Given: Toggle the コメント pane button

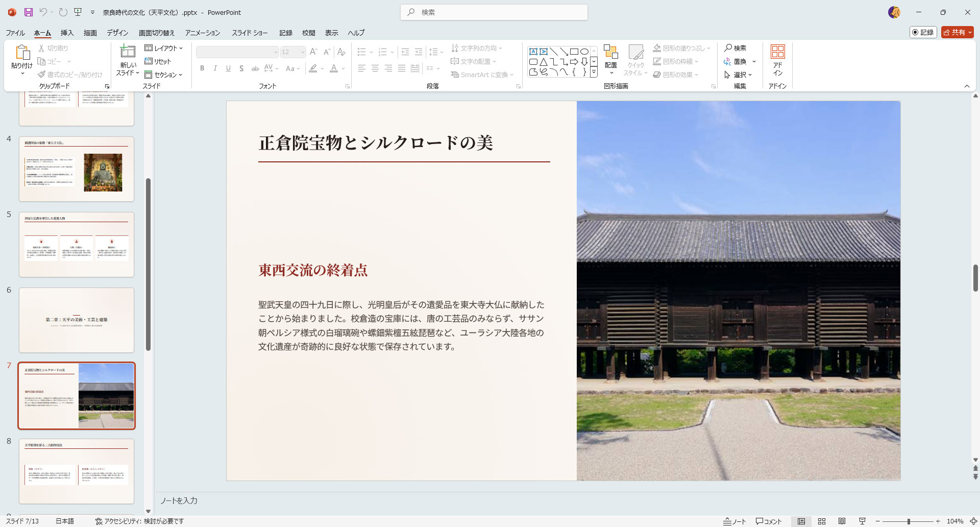Looking at the screenshot, I should [x=769, y=521].
